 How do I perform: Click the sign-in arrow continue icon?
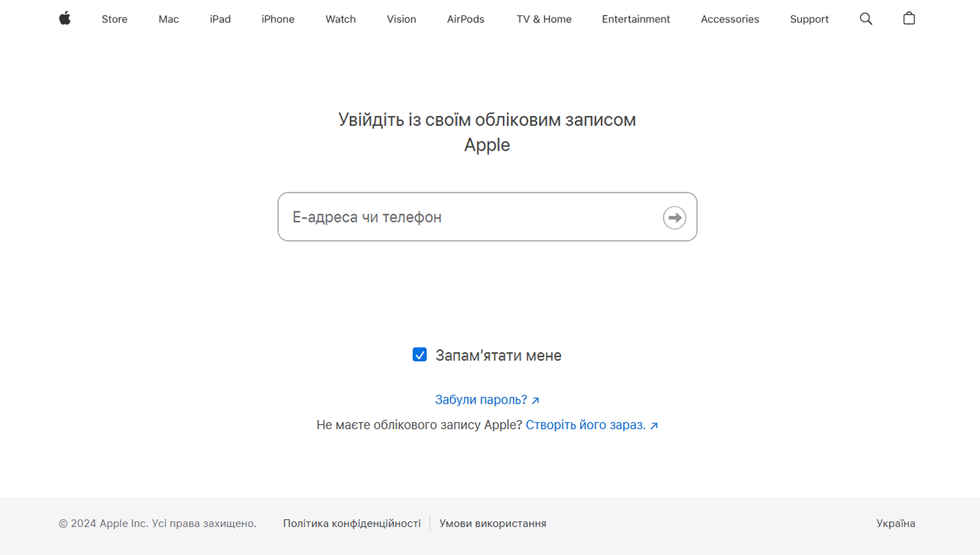point(675,218)
